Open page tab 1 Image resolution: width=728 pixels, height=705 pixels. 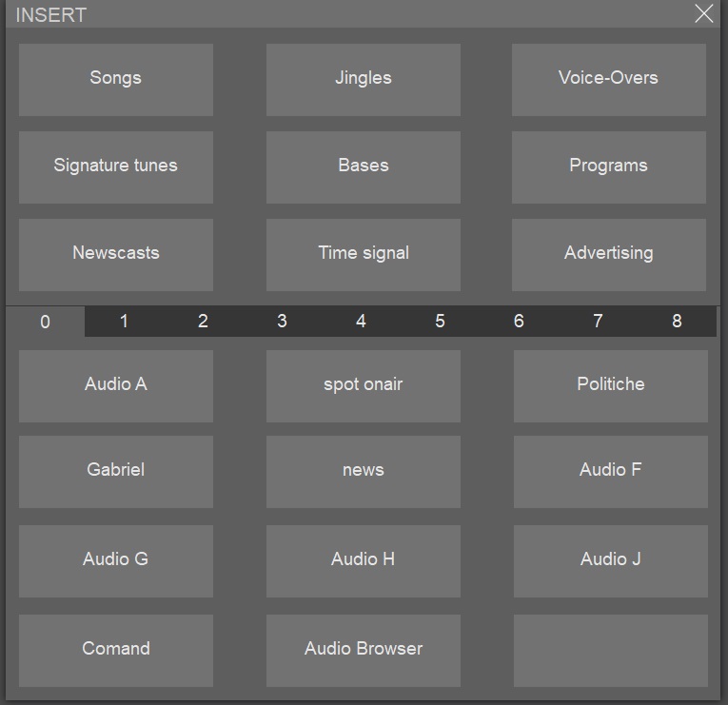pos(124,322)
